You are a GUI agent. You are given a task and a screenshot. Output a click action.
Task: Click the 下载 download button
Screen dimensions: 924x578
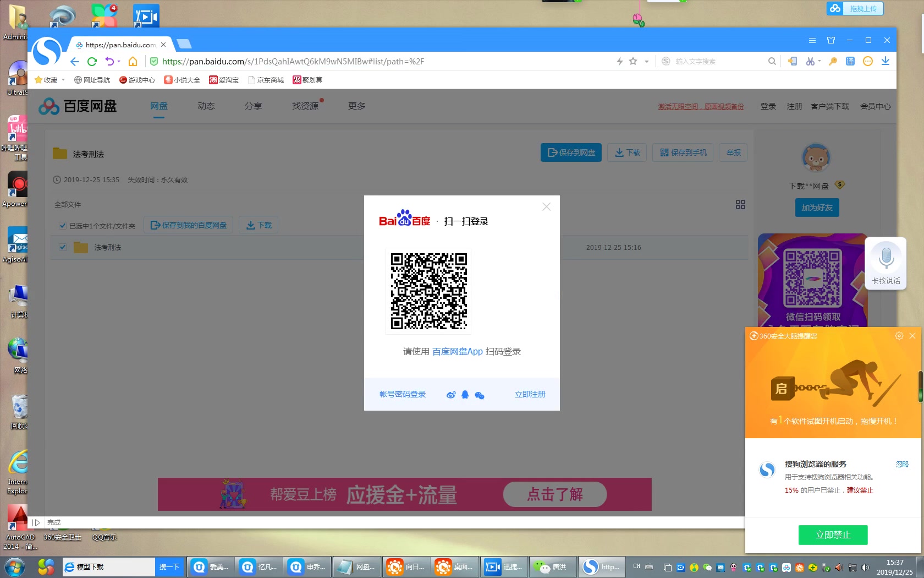pyautogui.click(x=626, y=152)
